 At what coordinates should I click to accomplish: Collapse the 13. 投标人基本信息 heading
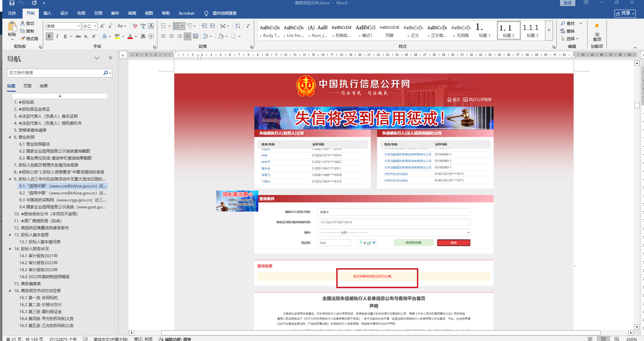coord(10,235)
